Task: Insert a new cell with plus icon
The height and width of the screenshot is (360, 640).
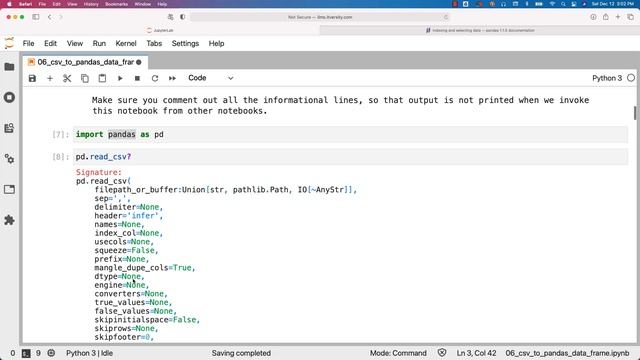Action: click(x=50, y=78)
